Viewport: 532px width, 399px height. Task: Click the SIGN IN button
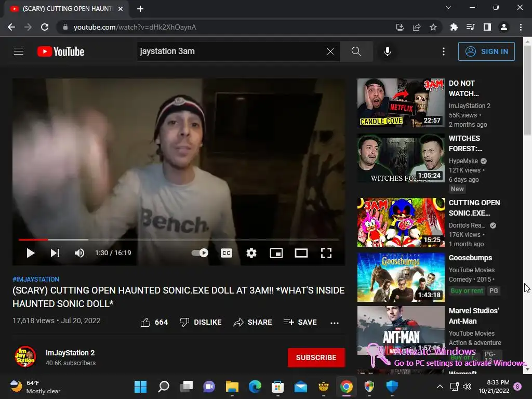pyautogui.click(x=486, y=51)
